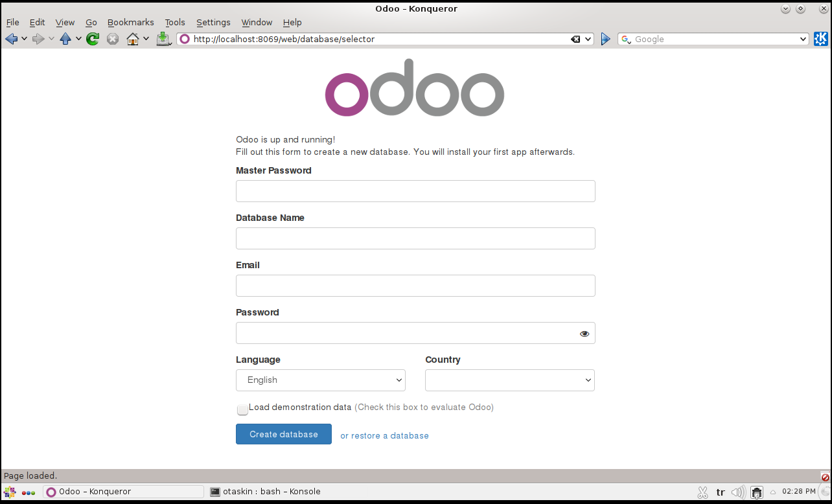
Task: Click the blocked popup icon in status bar
Action: coord(825,477)
